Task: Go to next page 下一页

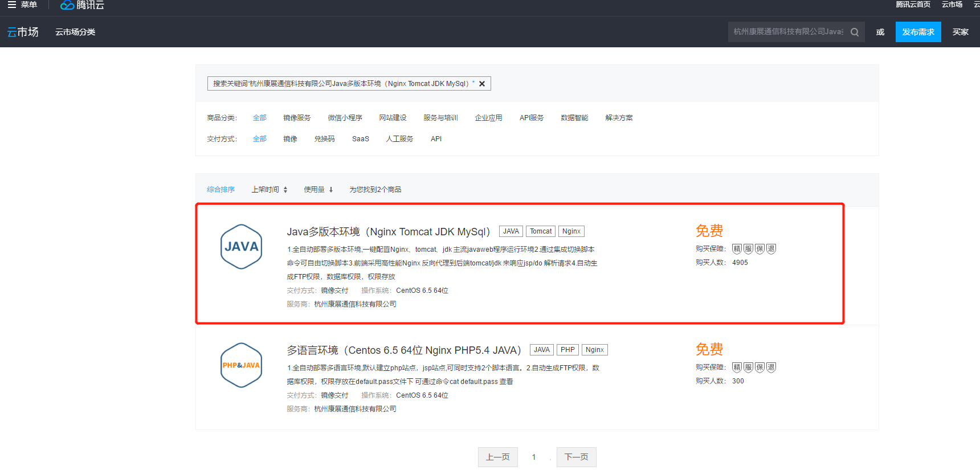Action: [x=577, y=457]
